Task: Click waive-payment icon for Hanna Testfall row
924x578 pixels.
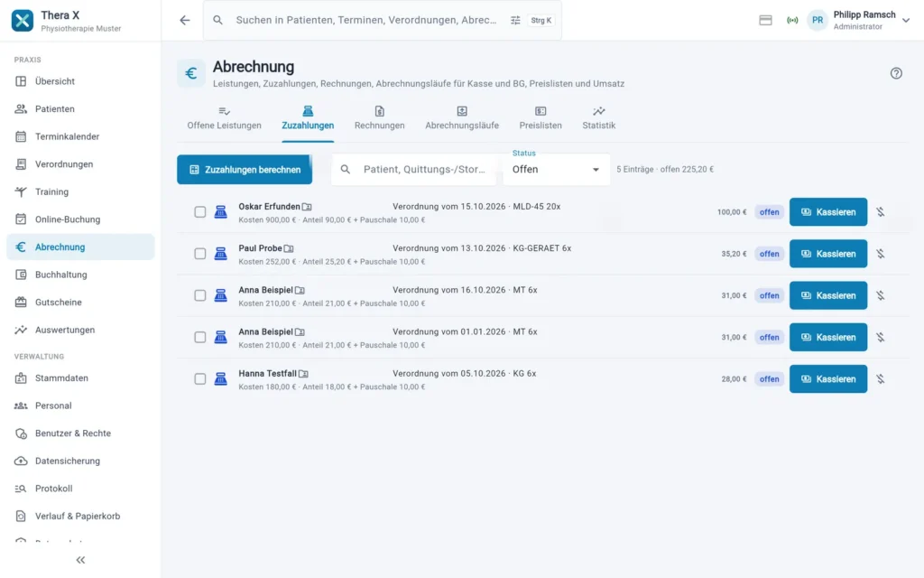Action: 881,378
